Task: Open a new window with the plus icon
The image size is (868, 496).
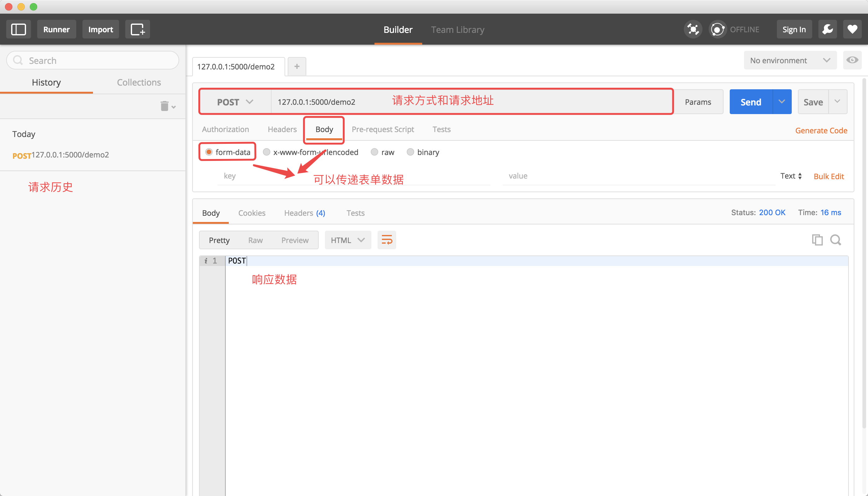Action: pyautogui.click(x=137, y=29)
